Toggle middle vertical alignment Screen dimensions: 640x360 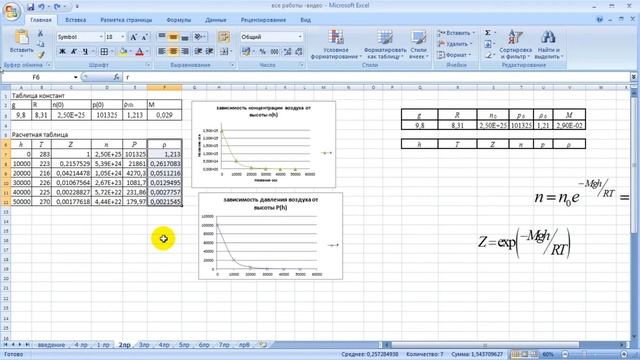(x=173, y=37)
